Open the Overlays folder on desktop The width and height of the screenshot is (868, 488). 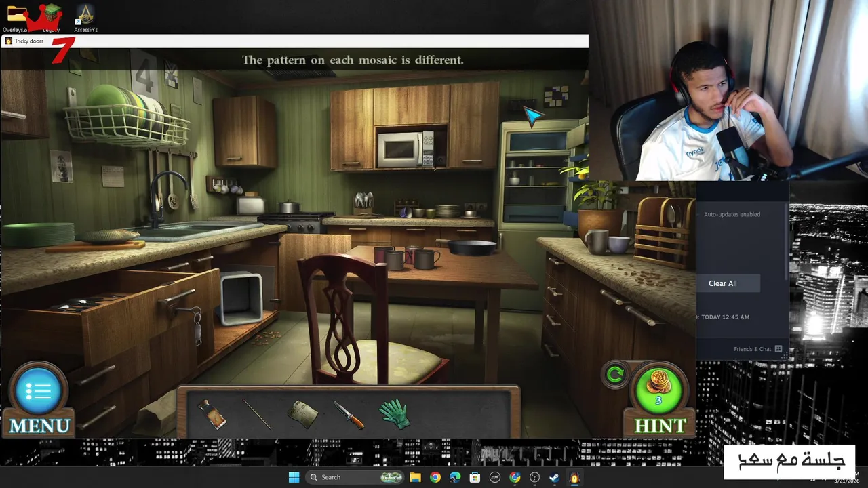tap(16, 18)
